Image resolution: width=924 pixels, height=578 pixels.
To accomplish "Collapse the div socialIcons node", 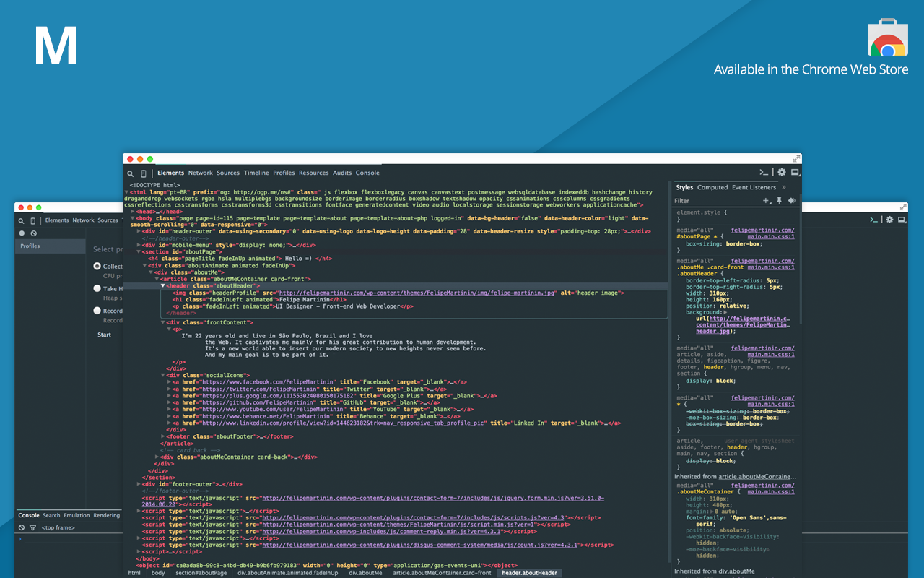I will pos(163,376).
